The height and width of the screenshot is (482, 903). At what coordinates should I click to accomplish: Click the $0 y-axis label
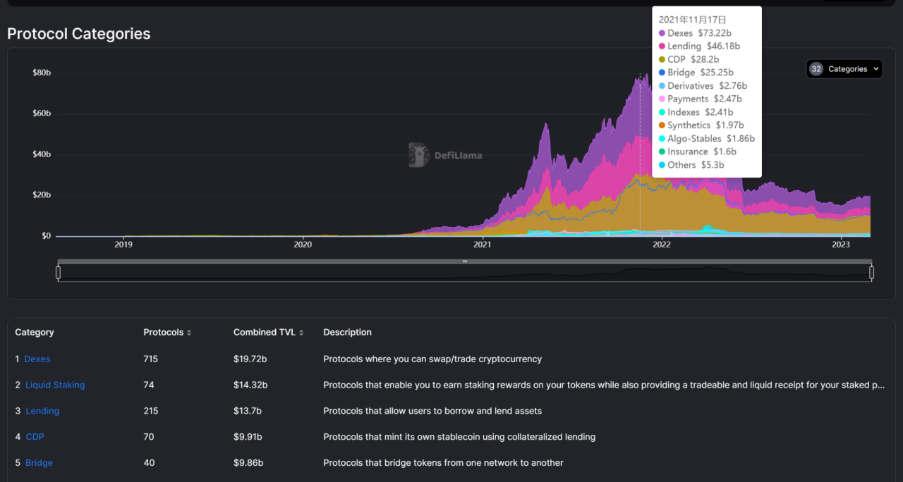tap(45, 236)
